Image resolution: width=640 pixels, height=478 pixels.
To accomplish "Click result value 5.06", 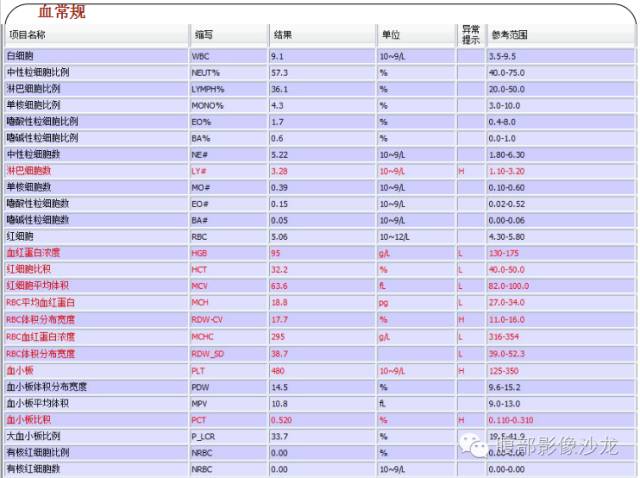I will tap(280, 237).
